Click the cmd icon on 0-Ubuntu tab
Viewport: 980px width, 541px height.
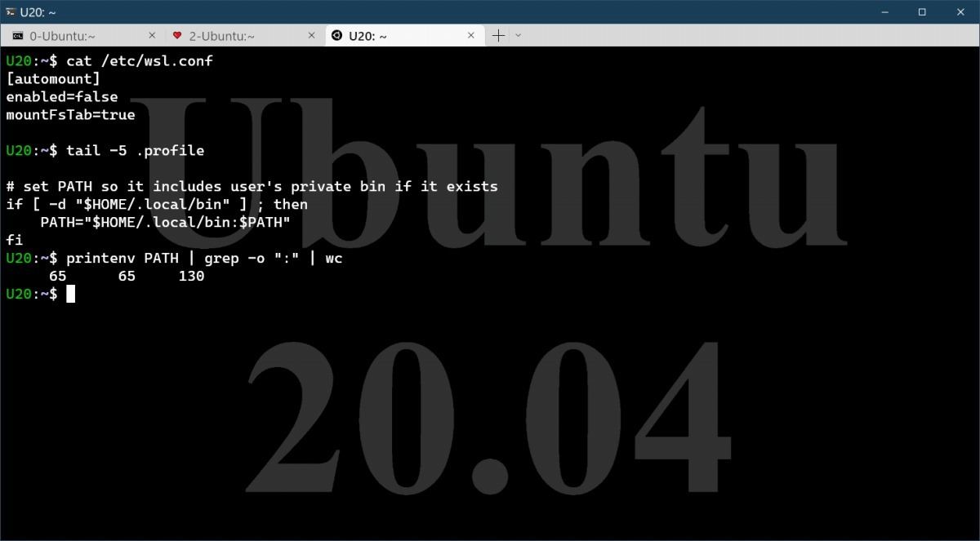[17, 36]
